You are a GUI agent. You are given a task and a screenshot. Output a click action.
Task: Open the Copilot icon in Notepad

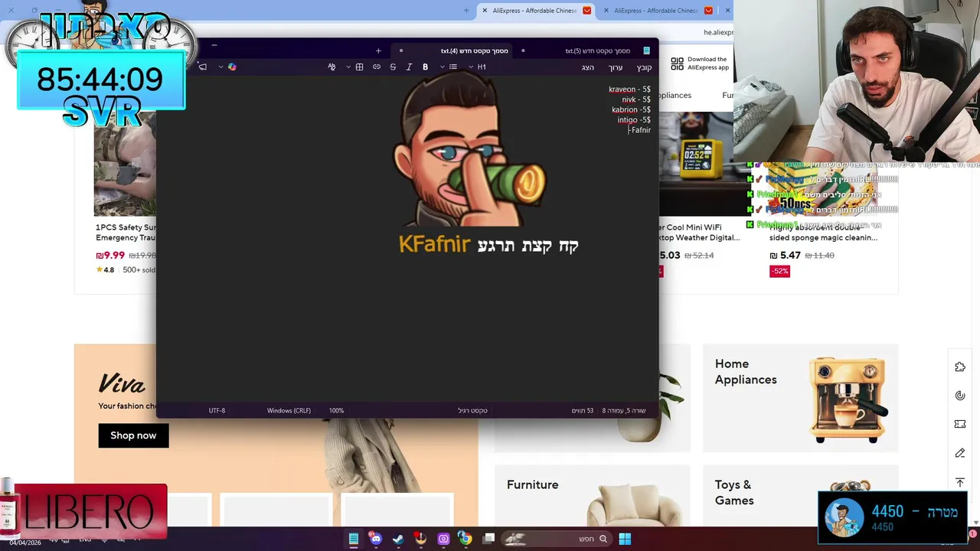tap(232, 67)
